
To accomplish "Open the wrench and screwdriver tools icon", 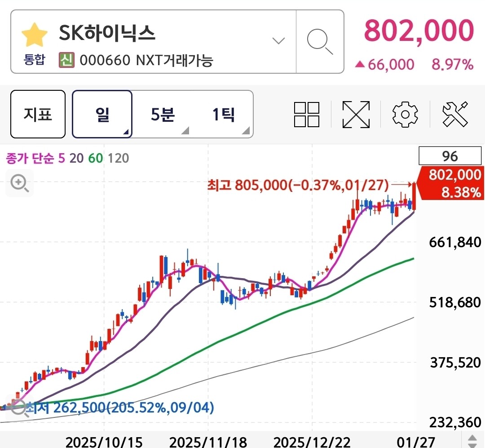I will pos(455,114).
